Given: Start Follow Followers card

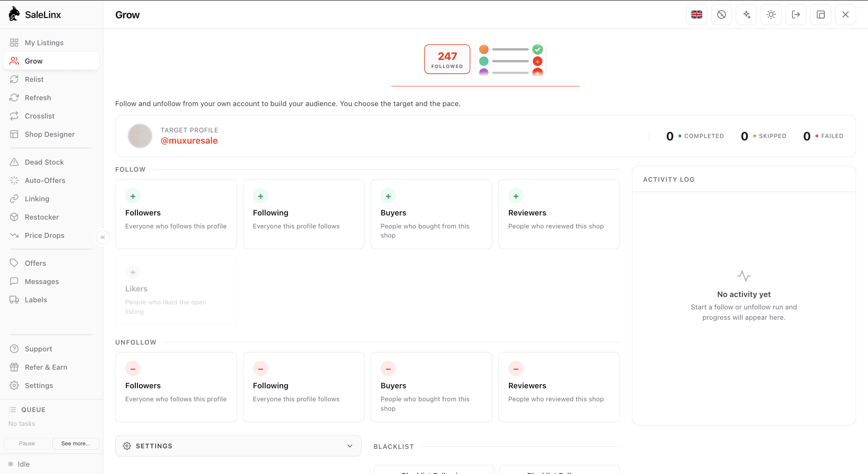Looking at the screenshot, I should click(176, 214).
